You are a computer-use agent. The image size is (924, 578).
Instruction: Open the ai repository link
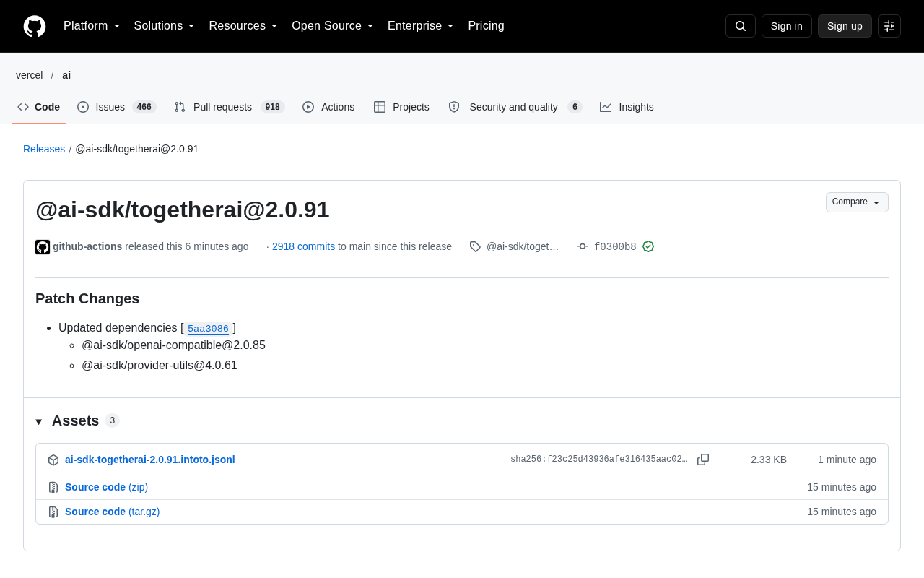click(66, 75)
